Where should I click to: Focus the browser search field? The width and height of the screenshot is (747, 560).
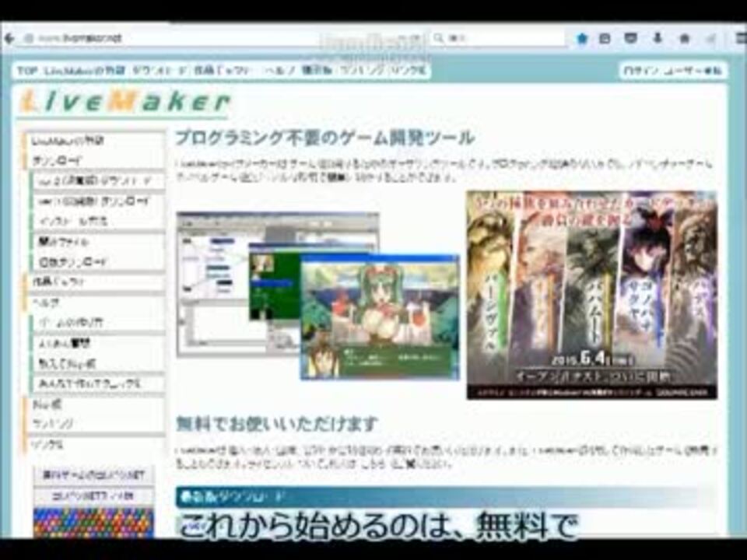[x=498, y=38]
